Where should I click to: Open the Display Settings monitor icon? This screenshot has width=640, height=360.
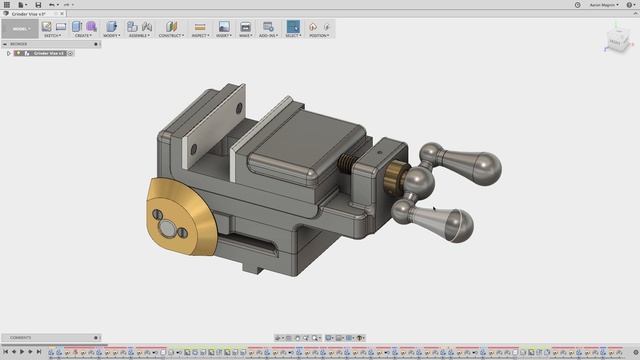click(x=329, y=338)
